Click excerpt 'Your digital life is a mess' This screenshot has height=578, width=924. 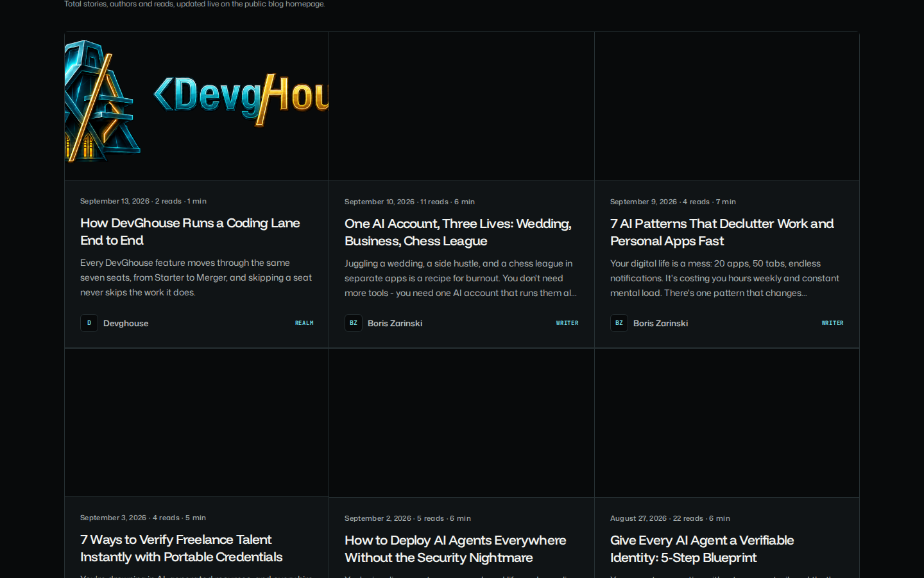(724, 278)
